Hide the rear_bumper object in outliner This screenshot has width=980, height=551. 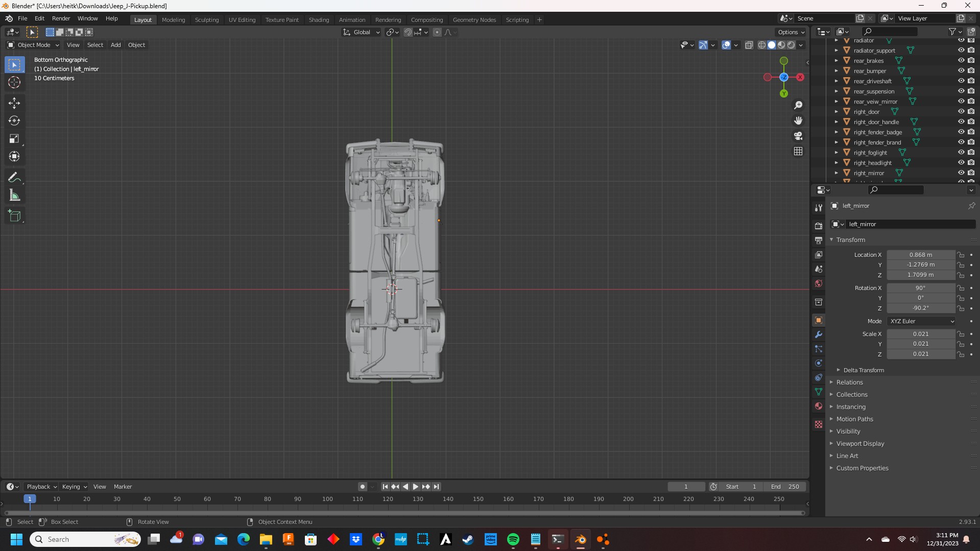coord(961,70)
